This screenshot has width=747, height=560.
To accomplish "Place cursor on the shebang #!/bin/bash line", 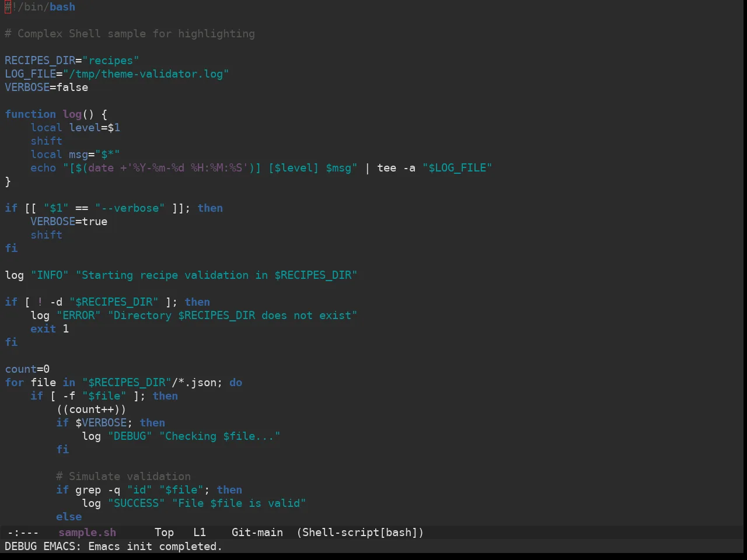I will (40, 7).
